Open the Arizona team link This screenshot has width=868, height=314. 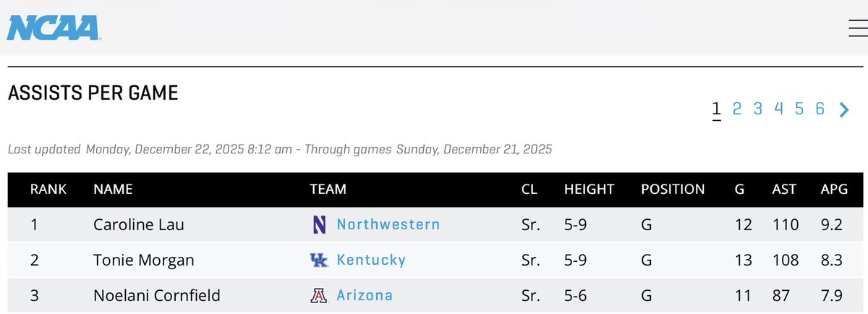point(365,295)
